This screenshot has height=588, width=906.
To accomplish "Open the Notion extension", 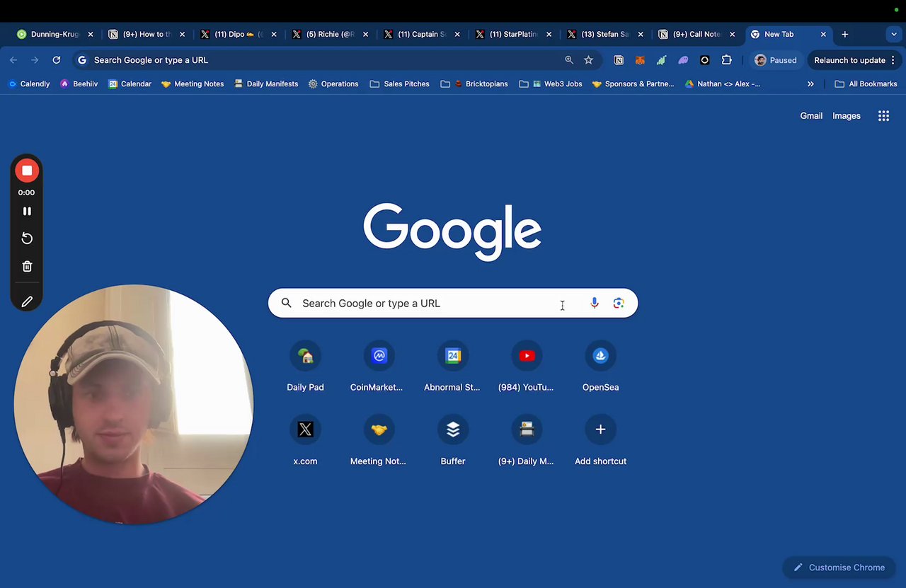I will [619, 60].
